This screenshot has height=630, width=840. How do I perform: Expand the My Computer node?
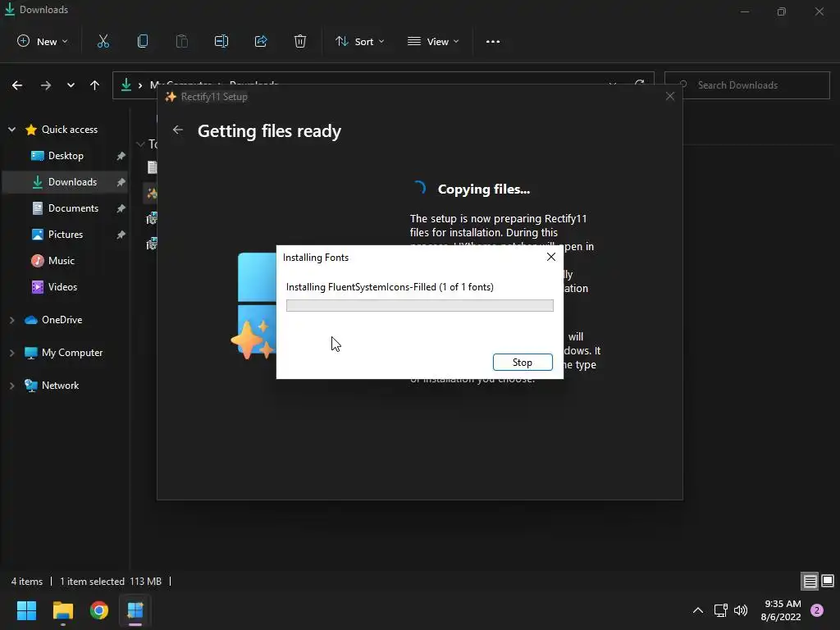tap(11, 353)
